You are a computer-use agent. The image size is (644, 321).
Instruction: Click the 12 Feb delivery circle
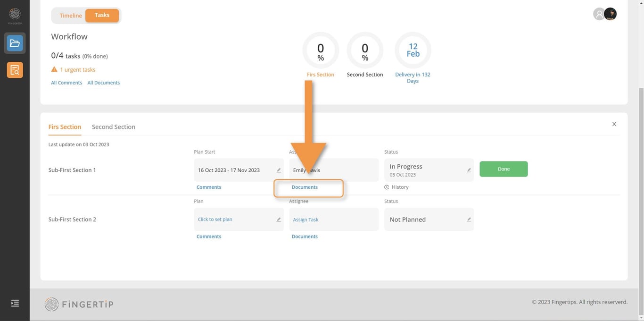coord(413,50)
